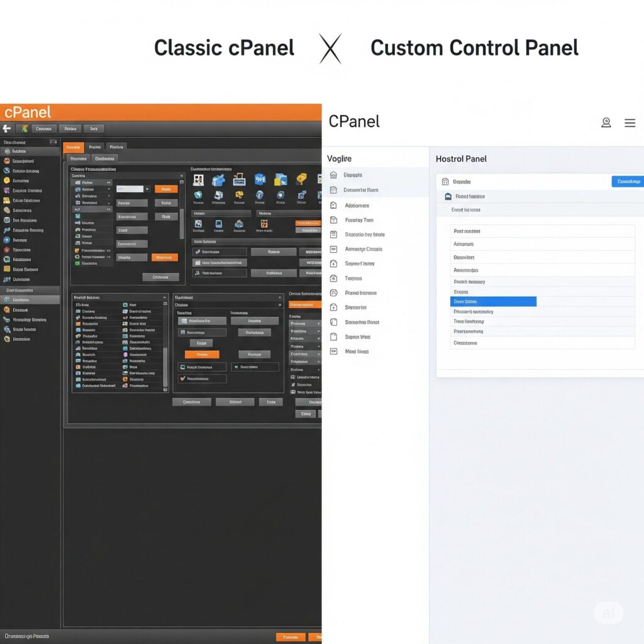Select the orange active tab in classic cPanel
644x644 pixels.
[74, 147]
